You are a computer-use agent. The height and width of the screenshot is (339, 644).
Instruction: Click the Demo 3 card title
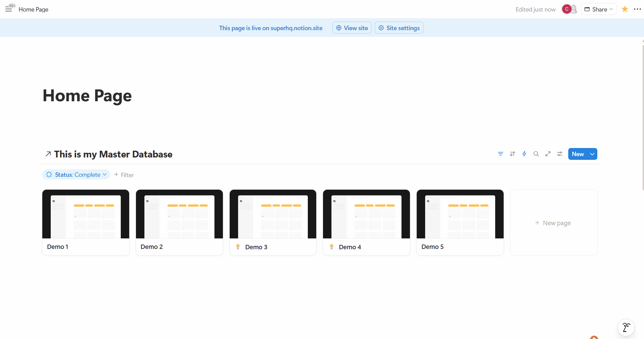pyautogui.click(x=256, y=247)
